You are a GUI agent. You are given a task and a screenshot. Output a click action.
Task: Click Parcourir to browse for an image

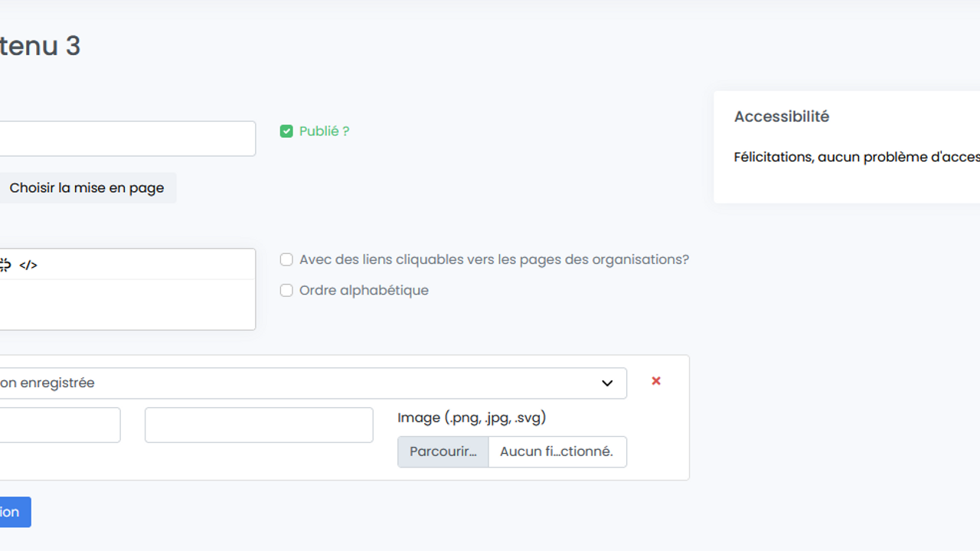point(443,452)
